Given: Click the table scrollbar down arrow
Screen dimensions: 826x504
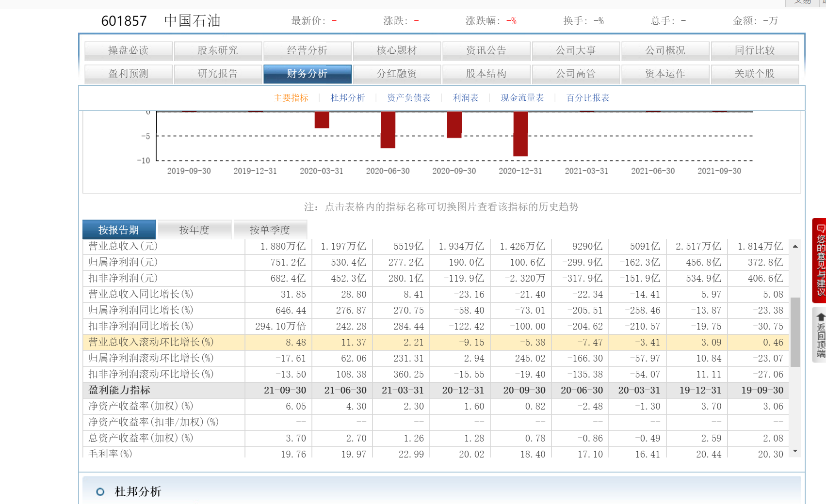Looking at the screenshot, I should [795, 451].
